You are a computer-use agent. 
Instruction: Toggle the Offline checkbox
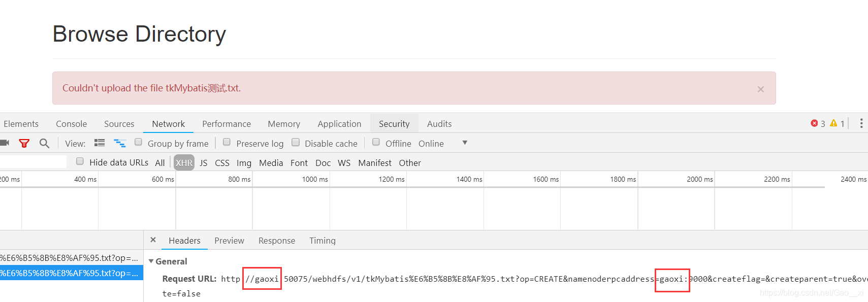coord(376,142)
